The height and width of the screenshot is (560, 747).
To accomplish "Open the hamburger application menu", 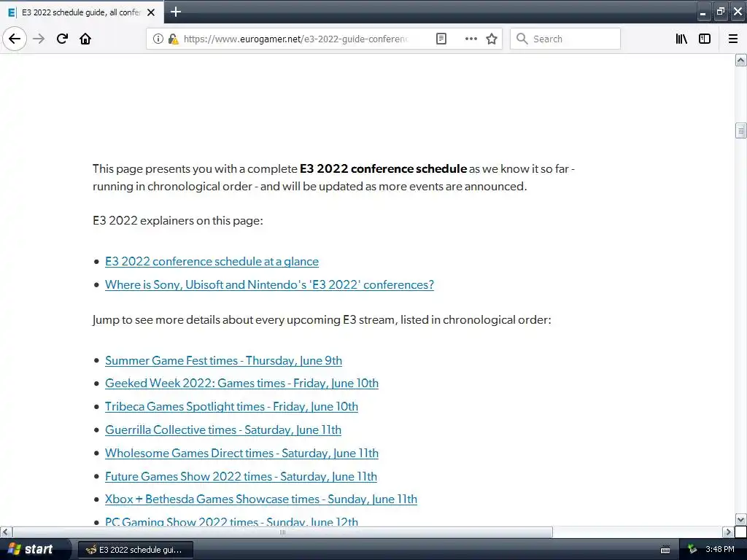I will point(733,39).
